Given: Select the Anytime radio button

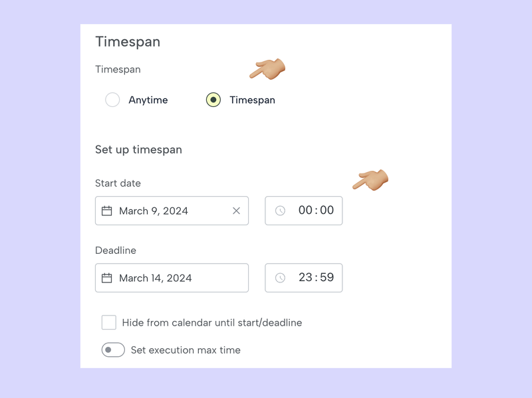Looking at the screenshot, I should (112, 100).
